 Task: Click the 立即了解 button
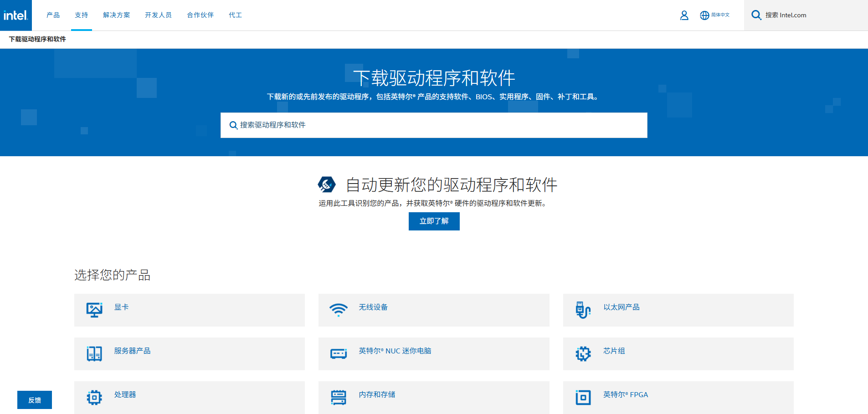[434, 221]
